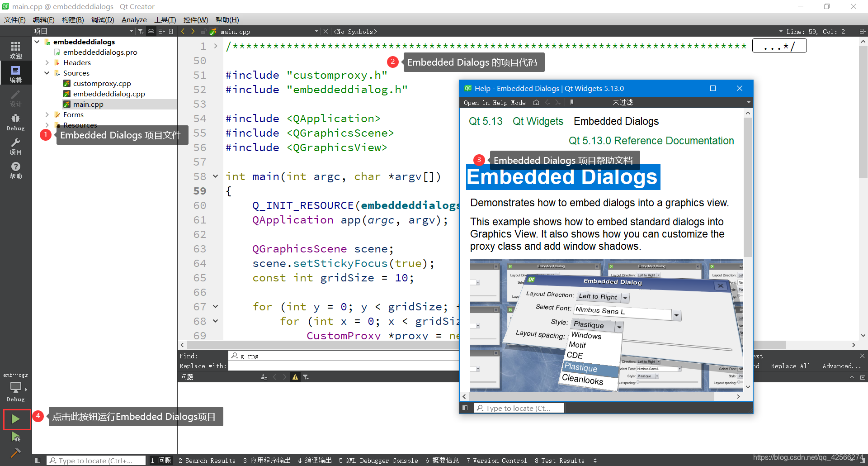This screenshot has width=868, height=466.
Task: Clear the issues pane with the broom icon
Action: click(x=264, y=377)
